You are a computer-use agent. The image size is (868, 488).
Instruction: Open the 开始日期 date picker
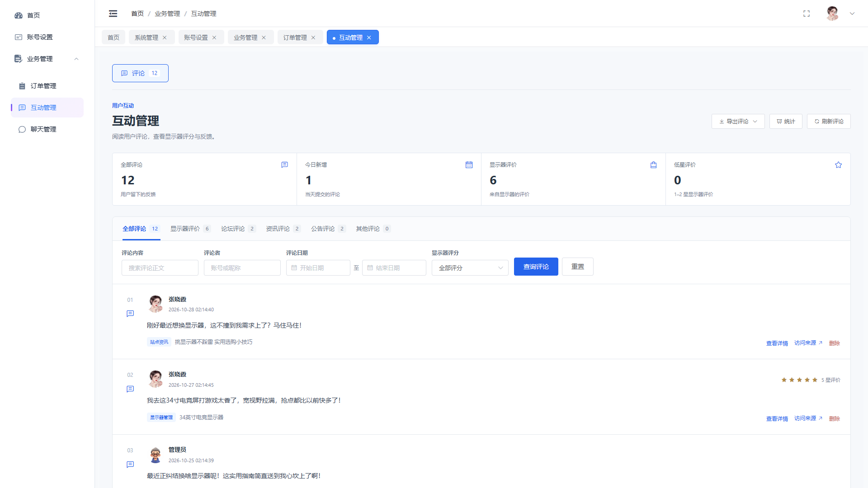pos(318,268)
